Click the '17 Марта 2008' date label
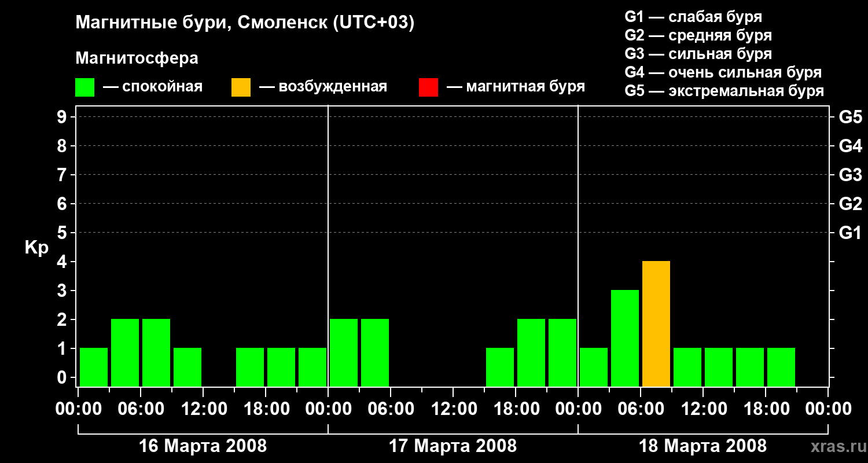The height and width of the screenshot is (463, 868). 453,446
